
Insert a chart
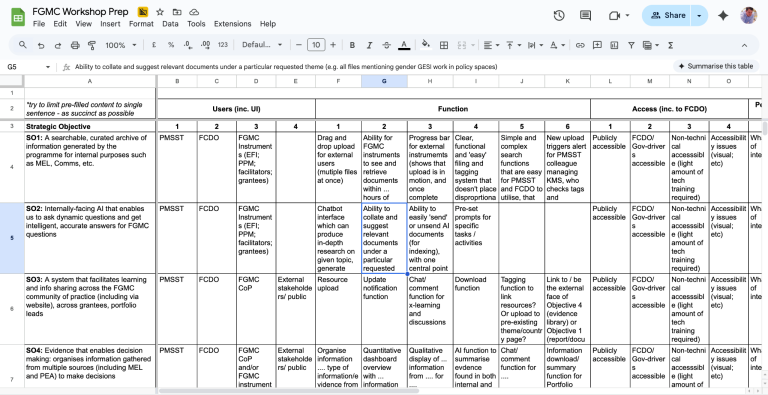[x=614, y=45]
